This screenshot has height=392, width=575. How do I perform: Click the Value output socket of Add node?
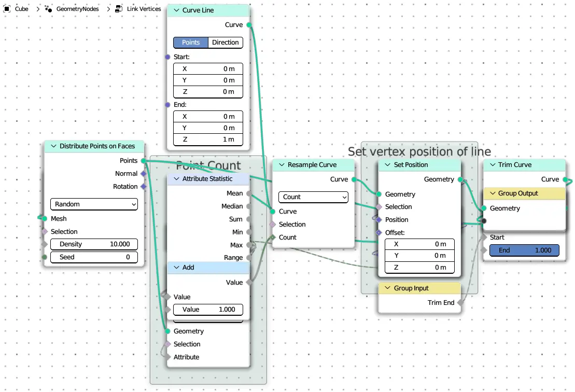tap(249, 283)
